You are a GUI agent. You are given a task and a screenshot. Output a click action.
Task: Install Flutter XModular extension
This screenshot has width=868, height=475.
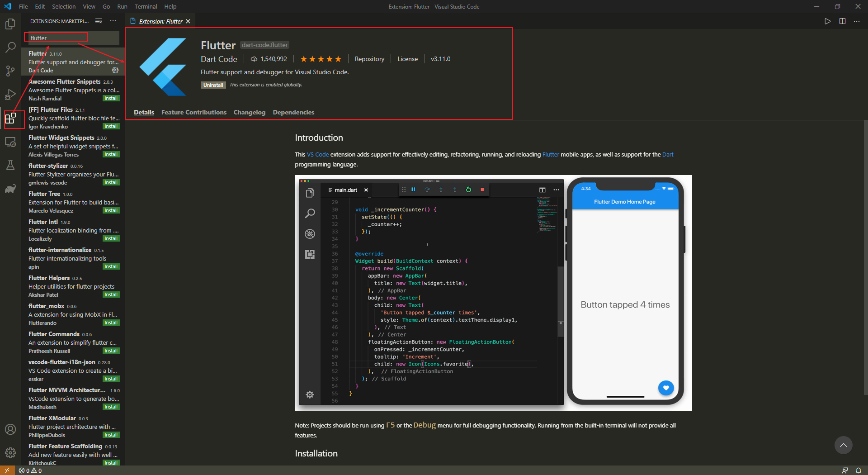(111, 435)
